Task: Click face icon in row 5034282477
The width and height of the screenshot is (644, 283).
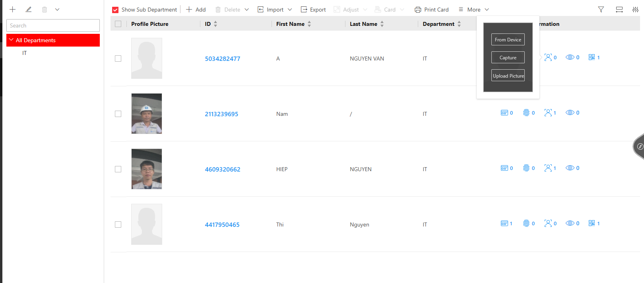Action: (x=548, y=57)
